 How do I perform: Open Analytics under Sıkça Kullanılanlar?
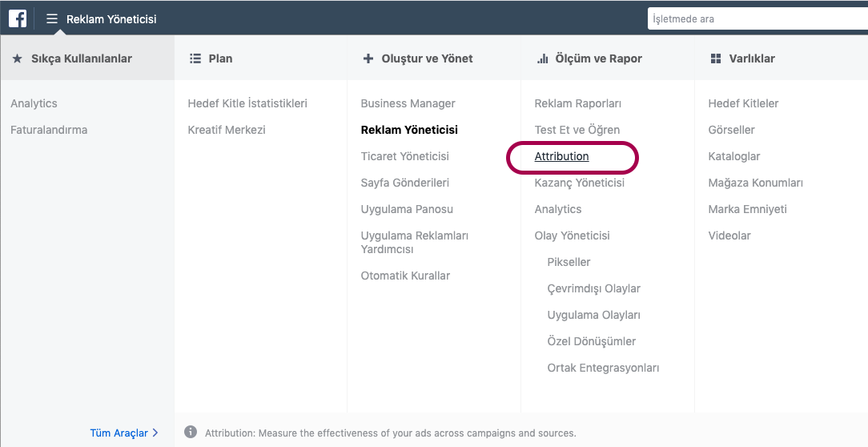coord(34,103)
